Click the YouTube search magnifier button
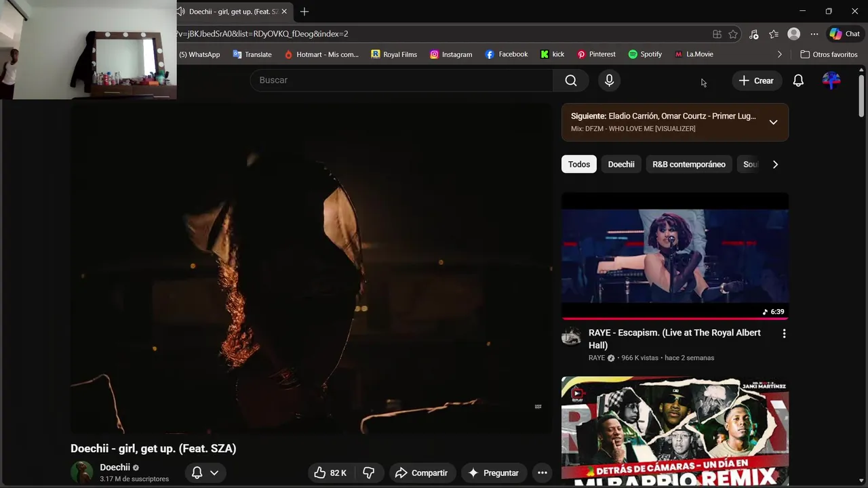Viewport: 868px width, 488px height. 571,81
